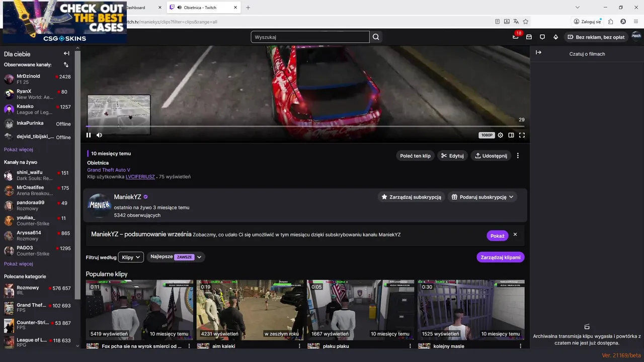
Task: Open notifications inbox with 18 badge
Action: coord(516,37)
